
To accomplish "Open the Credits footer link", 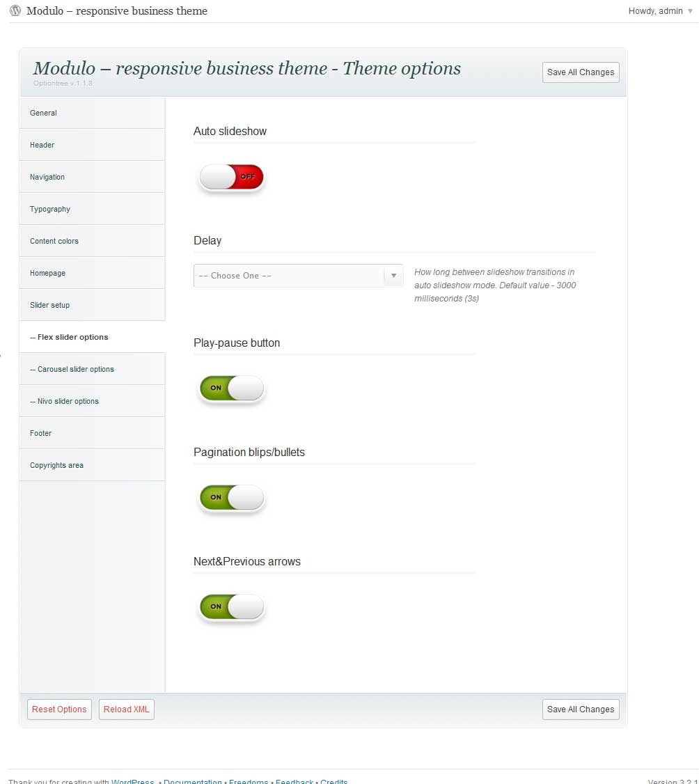I will click(x=334, y=781).
